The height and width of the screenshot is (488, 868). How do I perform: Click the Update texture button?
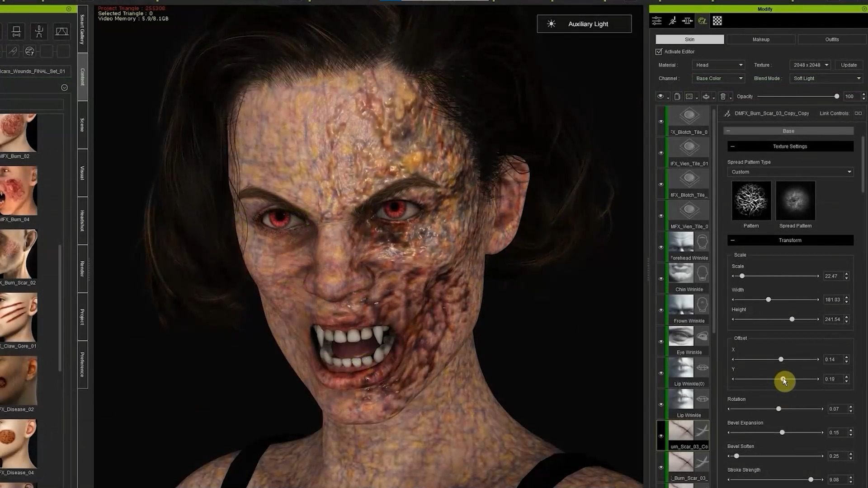[849, 65]
